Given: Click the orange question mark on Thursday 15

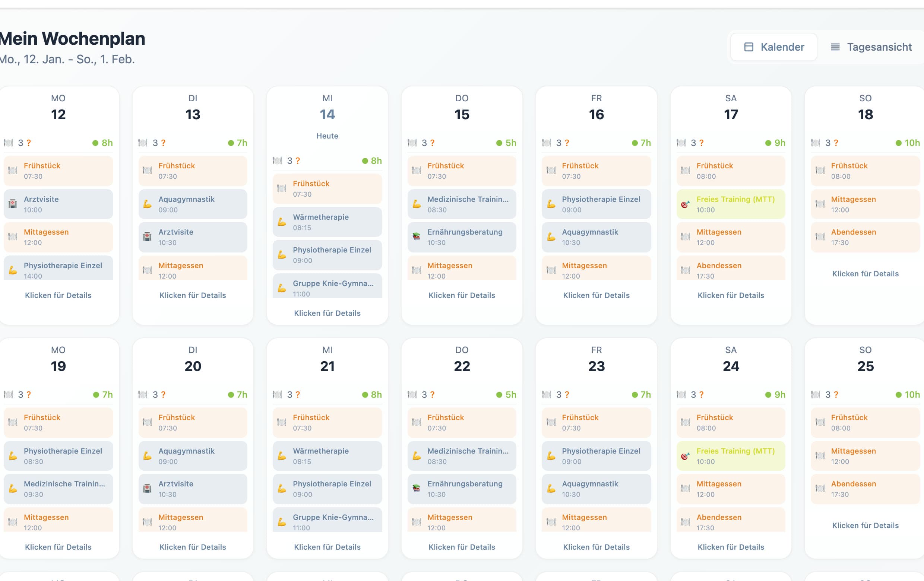Looking at the screenshot, I should coord(433,143).
